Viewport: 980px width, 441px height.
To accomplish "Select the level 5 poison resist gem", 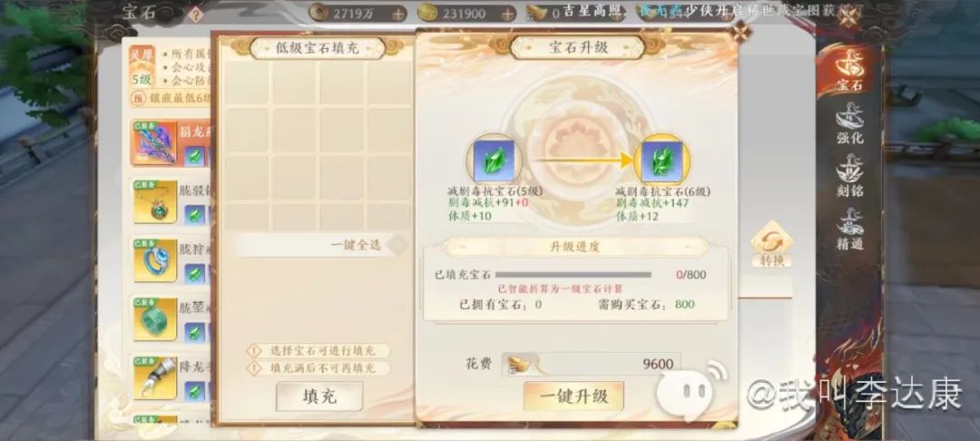I will pos(494,160).
